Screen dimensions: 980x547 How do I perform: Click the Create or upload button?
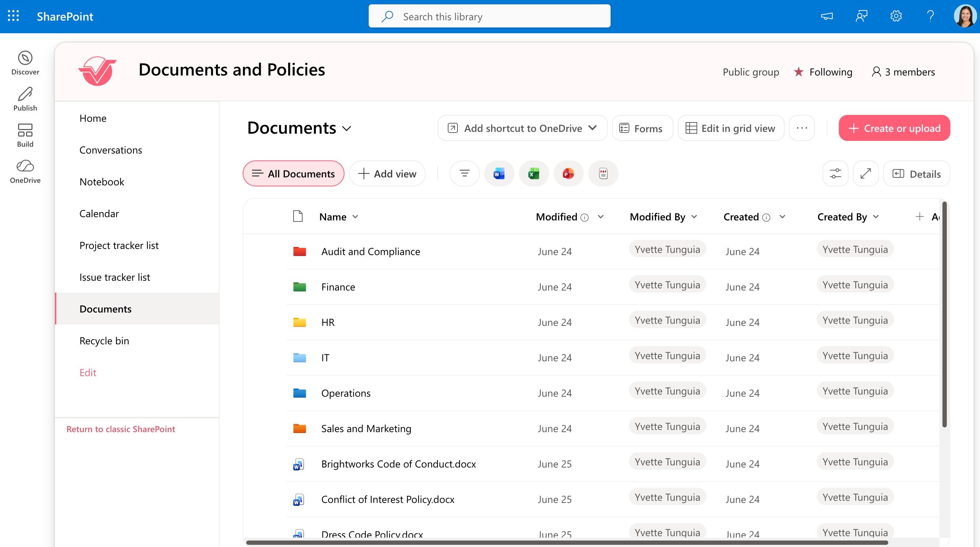pos(894,128)
